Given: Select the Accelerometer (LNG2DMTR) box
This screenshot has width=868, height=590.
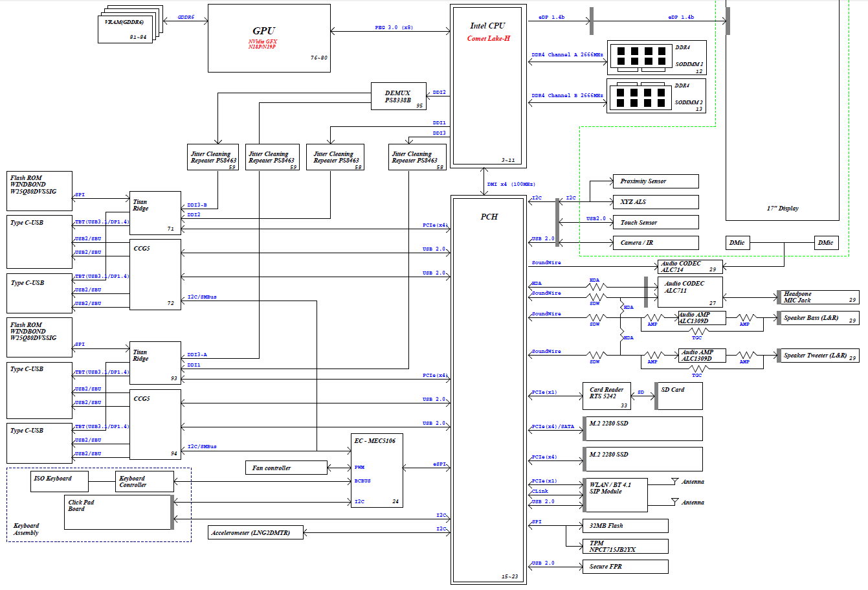Looking at the screenshot, I should [256, 532].
